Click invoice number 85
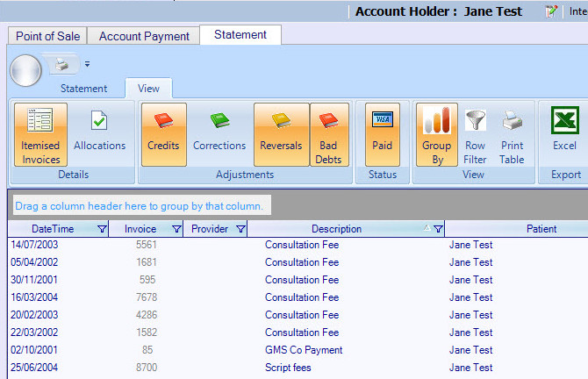Image resolution: width=588 pixels, height=379 pixels. coord(147,350)
